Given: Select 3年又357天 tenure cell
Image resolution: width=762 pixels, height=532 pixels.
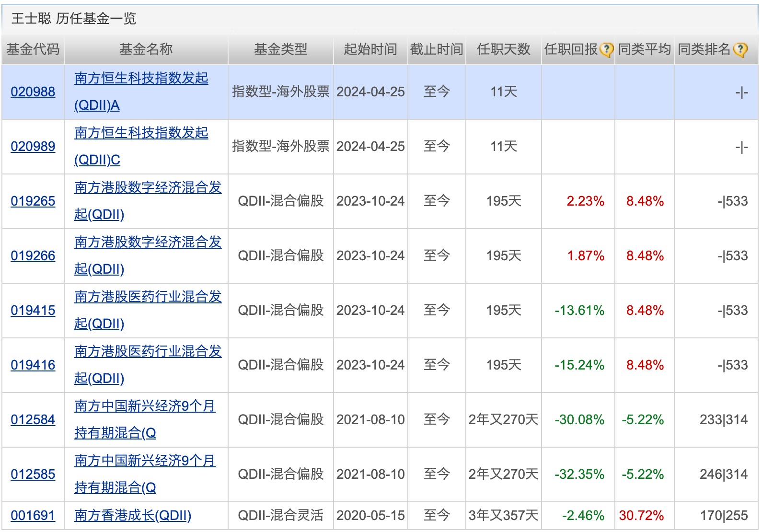Looking at the screenshot, I should coord(504,516).
